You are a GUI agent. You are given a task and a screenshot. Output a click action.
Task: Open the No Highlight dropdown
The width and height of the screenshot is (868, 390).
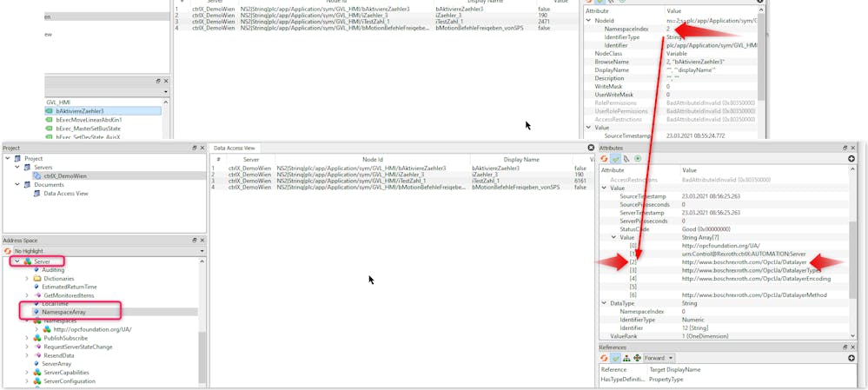107,250
